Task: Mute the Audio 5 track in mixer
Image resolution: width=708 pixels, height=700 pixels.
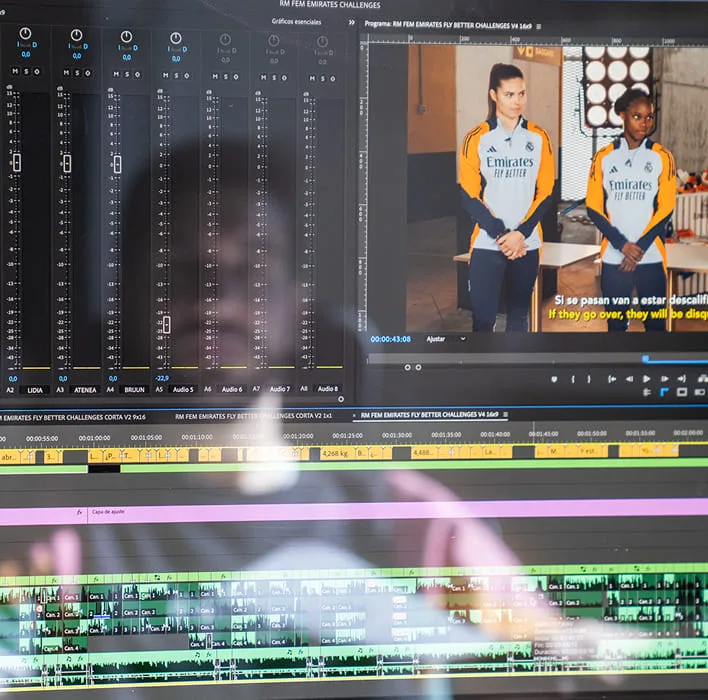Action: point(166,75)
